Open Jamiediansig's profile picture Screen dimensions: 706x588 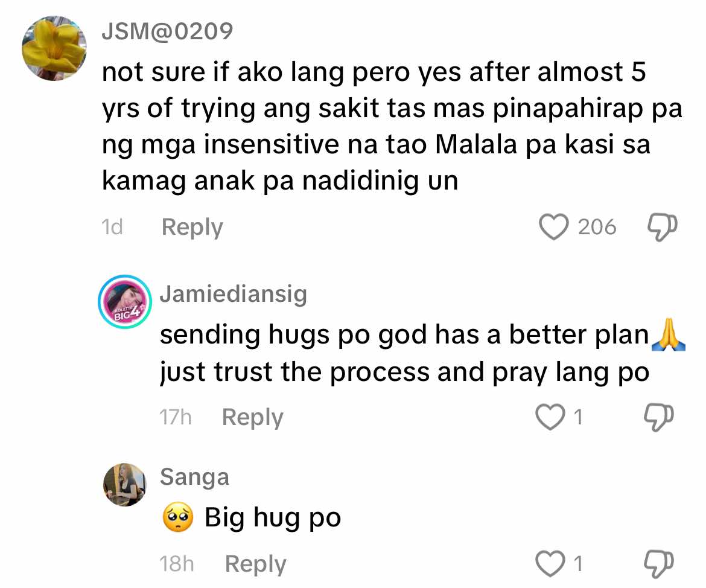pyautogui.click(x=125, y=301)
